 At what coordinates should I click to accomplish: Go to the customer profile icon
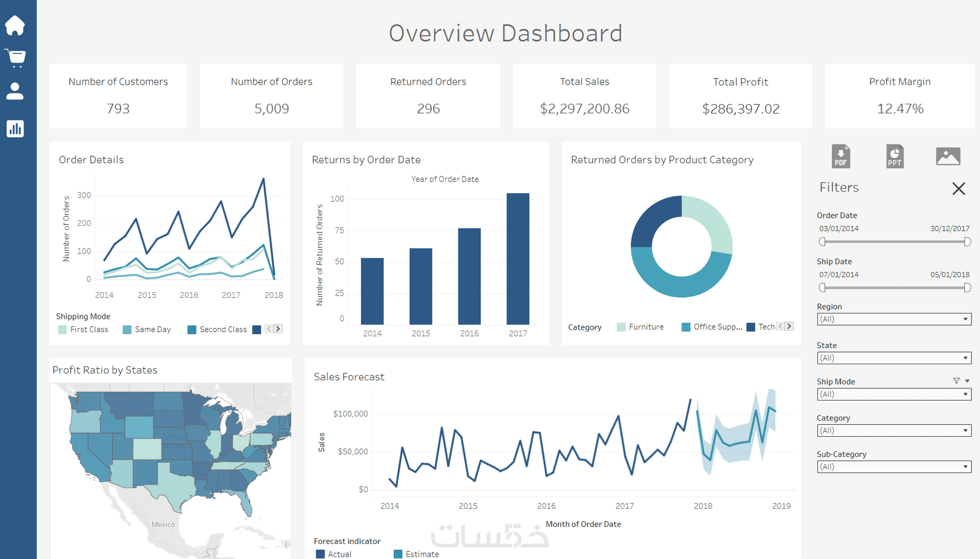(15, 91)
